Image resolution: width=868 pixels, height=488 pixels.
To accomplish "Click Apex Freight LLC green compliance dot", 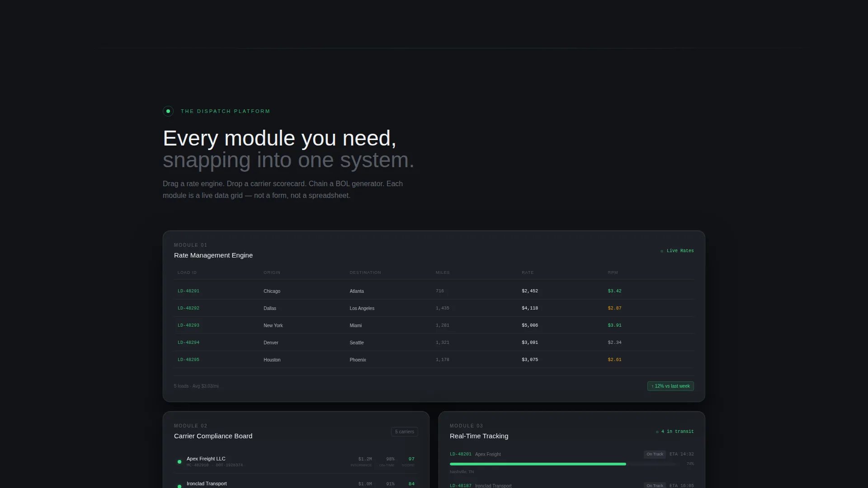I will 179,462.
